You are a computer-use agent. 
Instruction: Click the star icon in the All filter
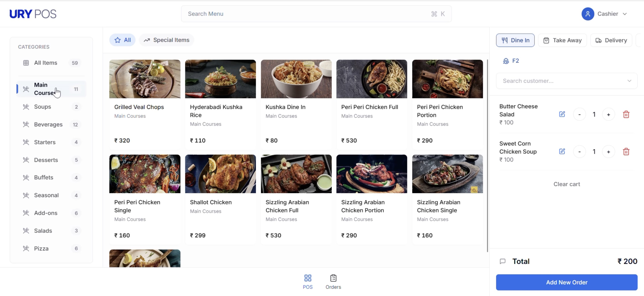click(118, 40)
